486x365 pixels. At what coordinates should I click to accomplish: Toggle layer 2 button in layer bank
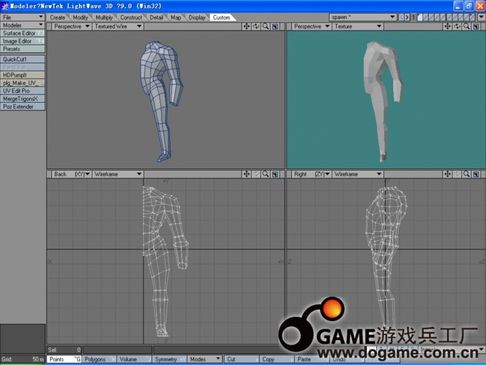[426, 17]
